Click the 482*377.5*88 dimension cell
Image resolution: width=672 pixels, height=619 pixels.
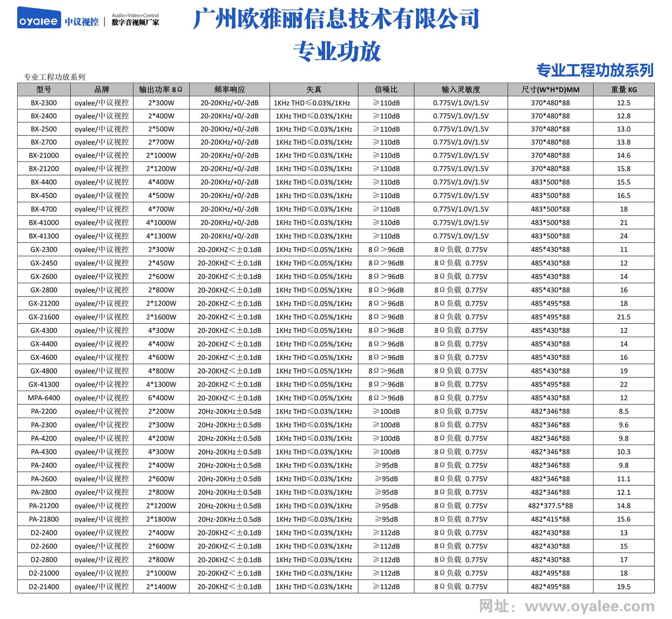(550, 506)
